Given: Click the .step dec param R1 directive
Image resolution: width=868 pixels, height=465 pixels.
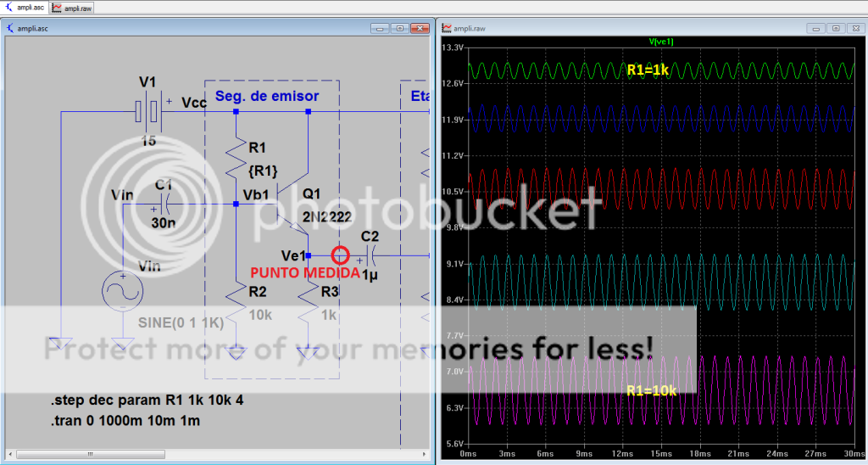Looking at the screenshot, I should (147, 401).
